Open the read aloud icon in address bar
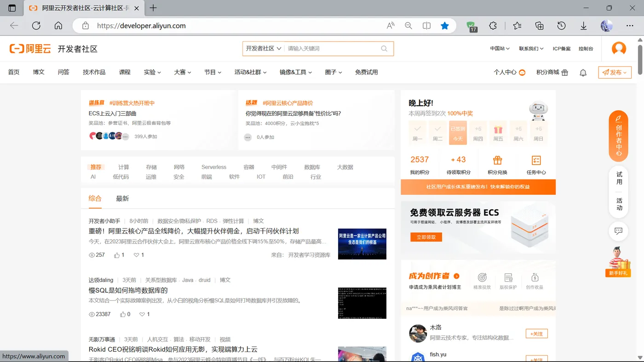 [x=391, y=26]
